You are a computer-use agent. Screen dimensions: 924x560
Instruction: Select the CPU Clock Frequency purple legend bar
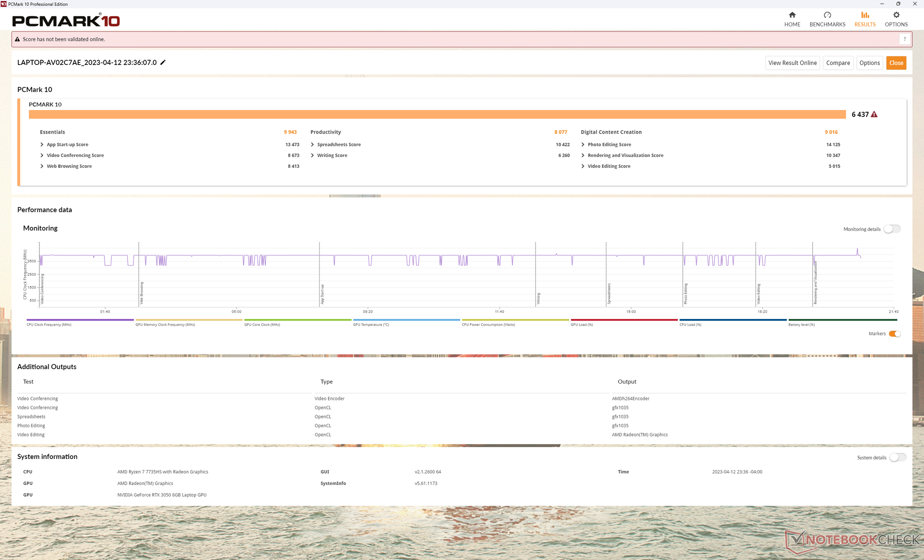80,320
